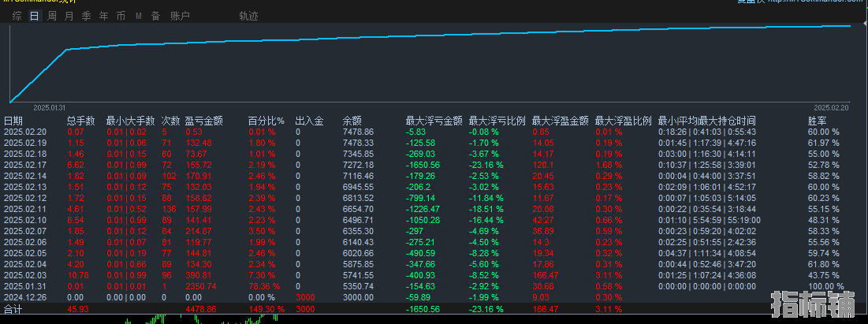Click the 合计 totals row label
The image size is (868, 324).
[x=13, y=310]
